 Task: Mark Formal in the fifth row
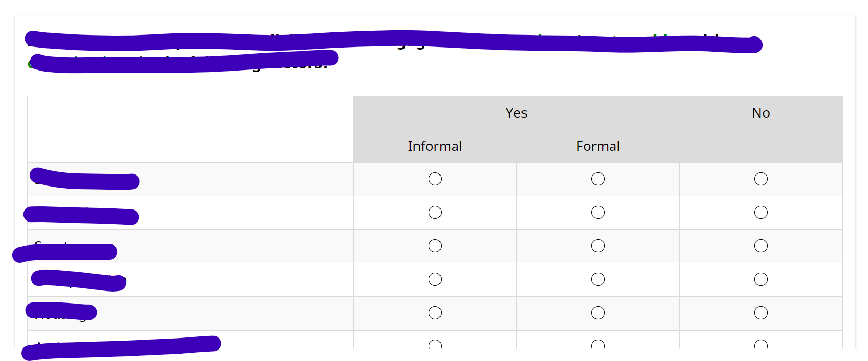[x=598, y=313]
